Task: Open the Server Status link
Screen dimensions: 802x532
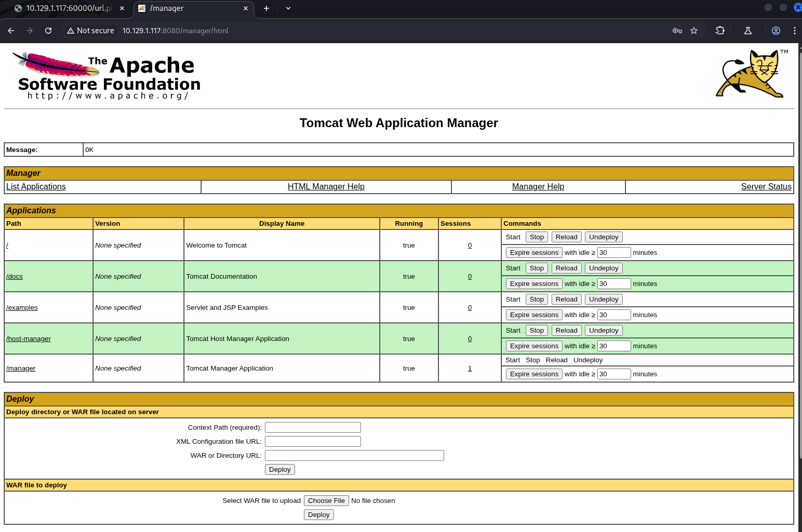Action: [x=766, y=187]
